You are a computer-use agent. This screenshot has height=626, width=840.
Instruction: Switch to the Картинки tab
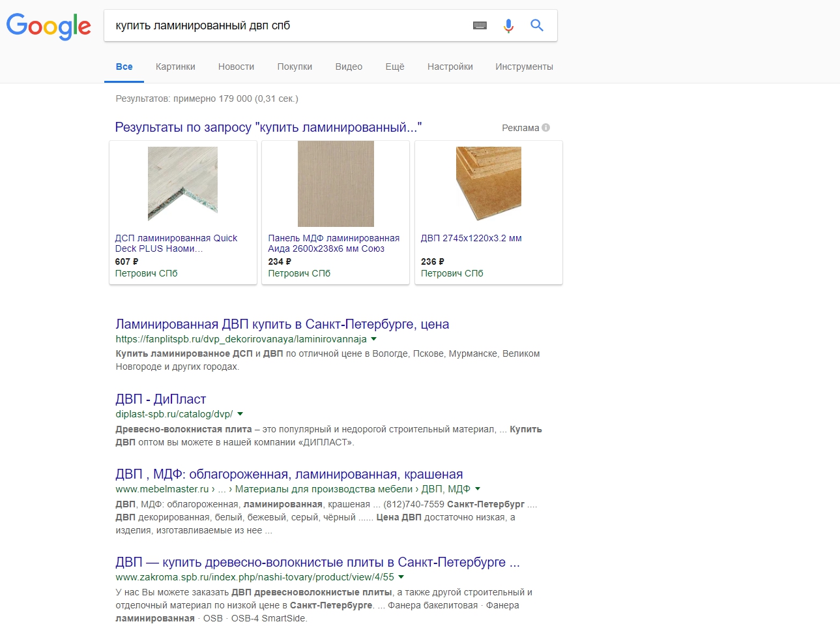(175, 67)
